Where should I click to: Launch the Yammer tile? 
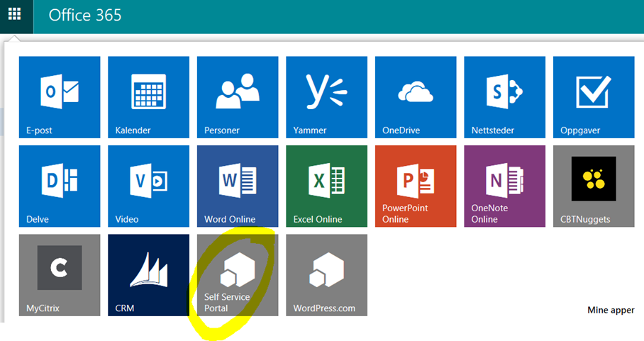point(326,97)
